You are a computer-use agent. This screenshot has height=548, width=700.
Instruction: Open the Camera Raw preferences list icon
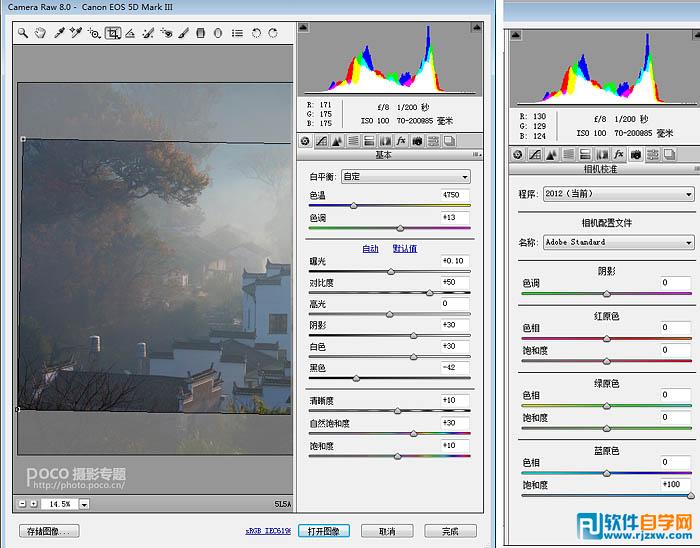(x=237, y=33)
